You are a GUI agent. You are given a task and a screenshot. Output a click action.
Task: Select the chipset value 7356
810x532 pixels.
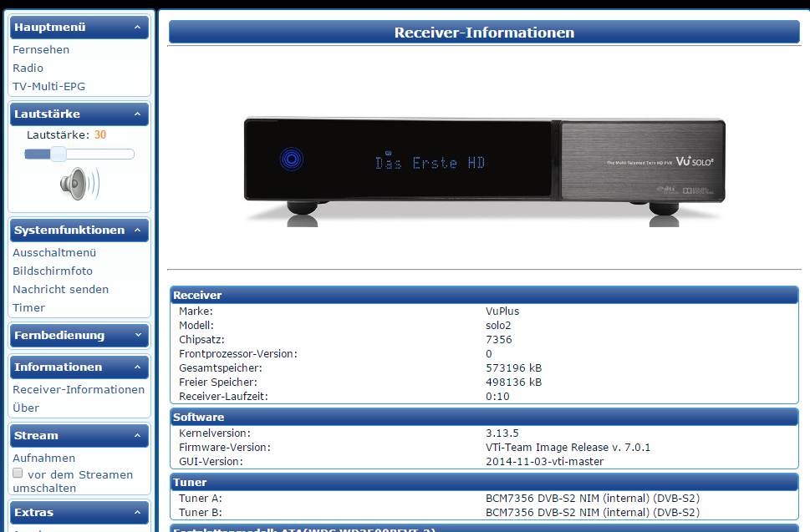tap(498, 340)
